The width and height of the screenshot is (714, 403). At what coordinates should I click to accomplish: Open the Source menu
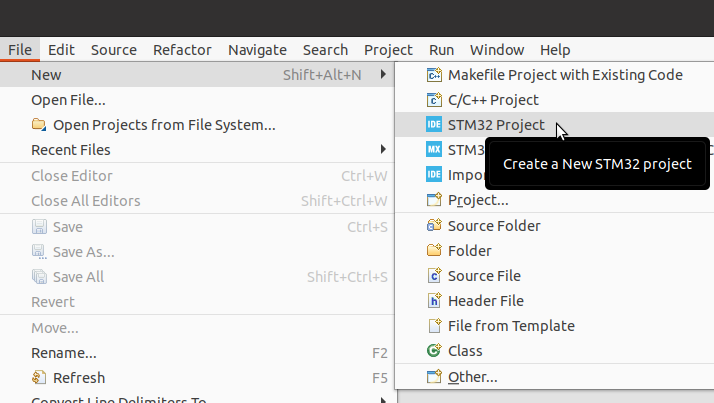pos(114,50)
